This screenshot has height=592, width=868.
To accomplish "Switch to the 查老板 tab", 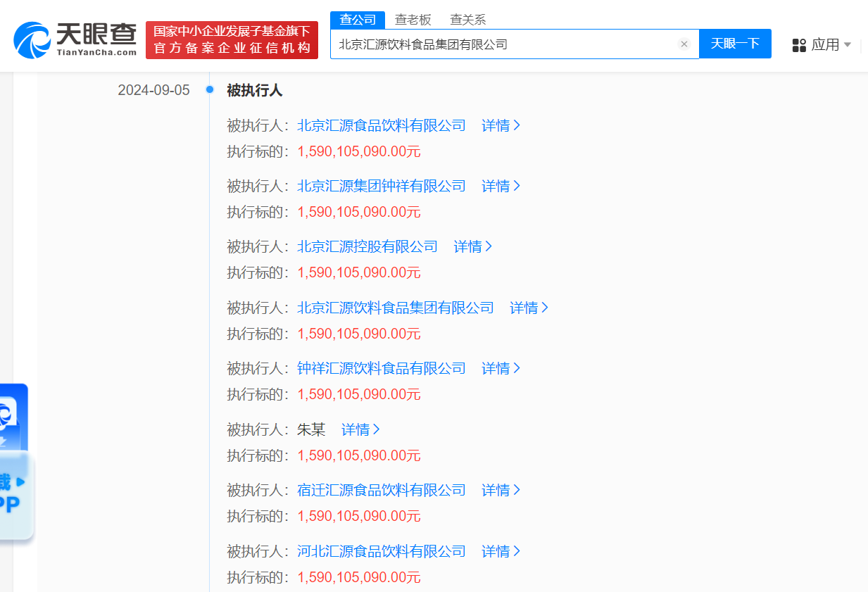I will coord(413,20).
